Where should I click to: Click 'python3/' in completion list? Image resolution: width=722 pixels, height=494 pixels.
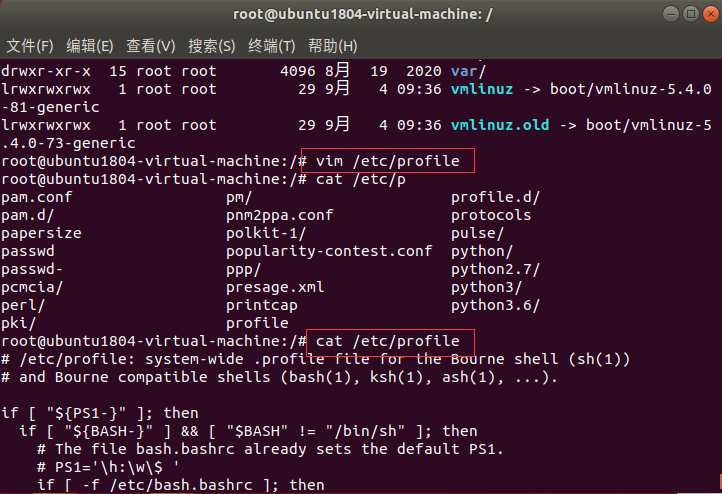tap(486, 287)
